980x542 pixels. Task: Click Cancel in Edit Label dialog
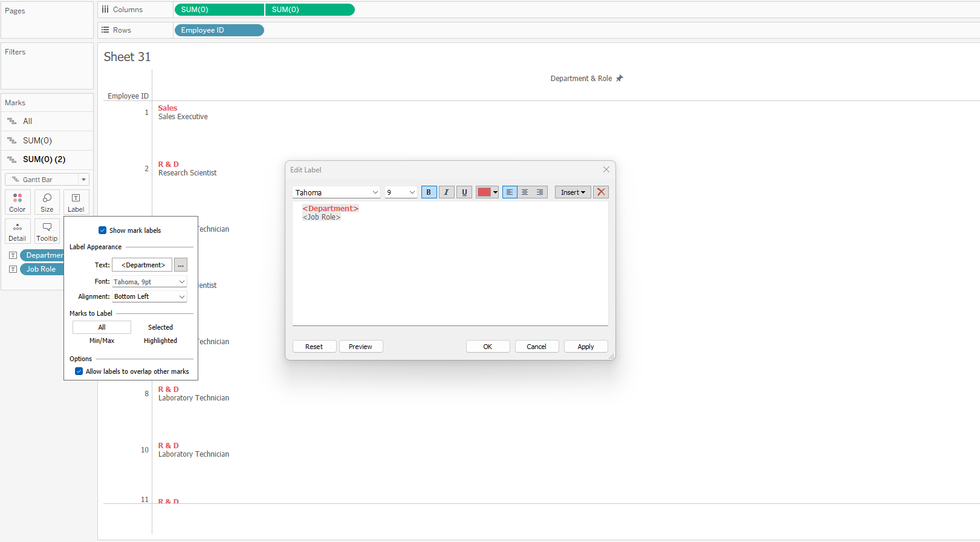[x=537, y=347]
